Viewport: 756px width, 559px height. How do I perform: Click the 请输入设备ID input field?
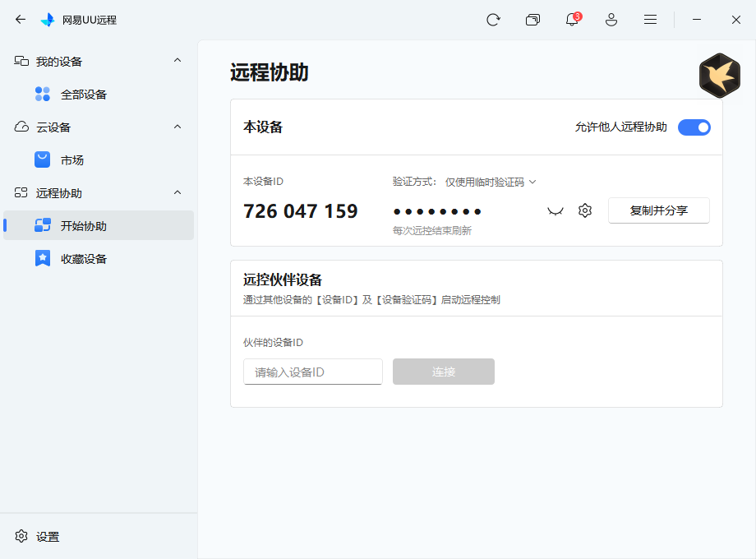pyautogui.click(x=313, y=372)
